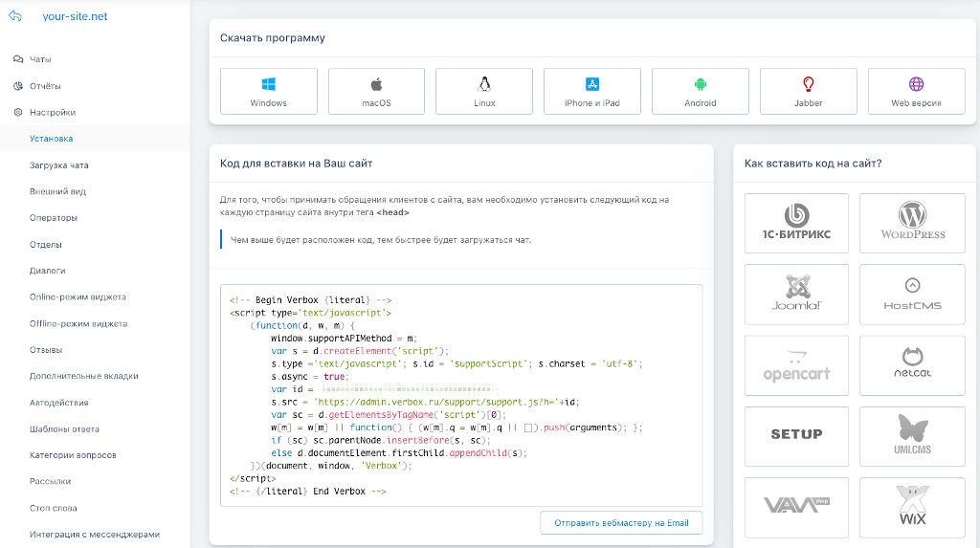Open the iPhone и iPad download

click(592, 92)
